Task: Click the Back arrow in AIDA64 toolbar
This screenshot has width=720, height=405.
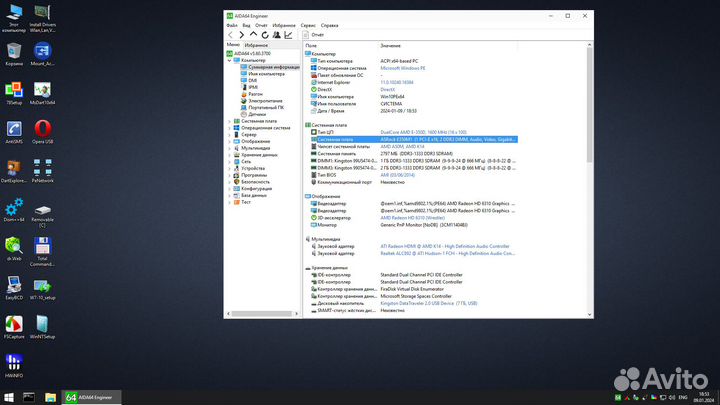Action: coord(231,35)
